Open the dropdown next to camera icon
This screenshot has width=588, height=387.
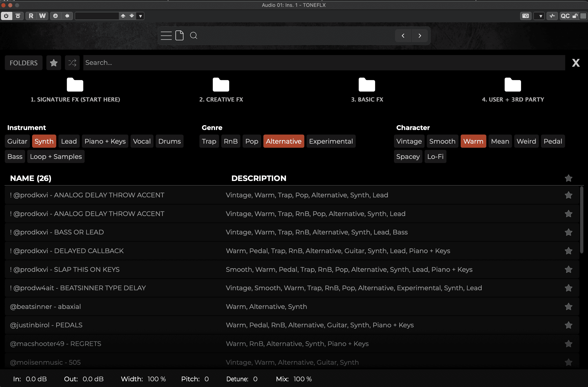click(539, 16)
